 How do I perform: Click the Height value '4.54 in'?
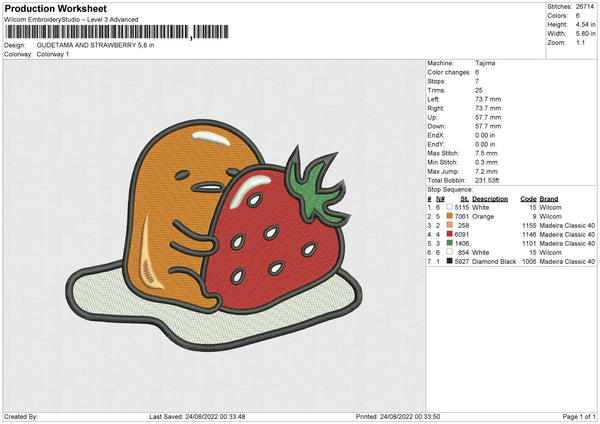coord(585,24)
